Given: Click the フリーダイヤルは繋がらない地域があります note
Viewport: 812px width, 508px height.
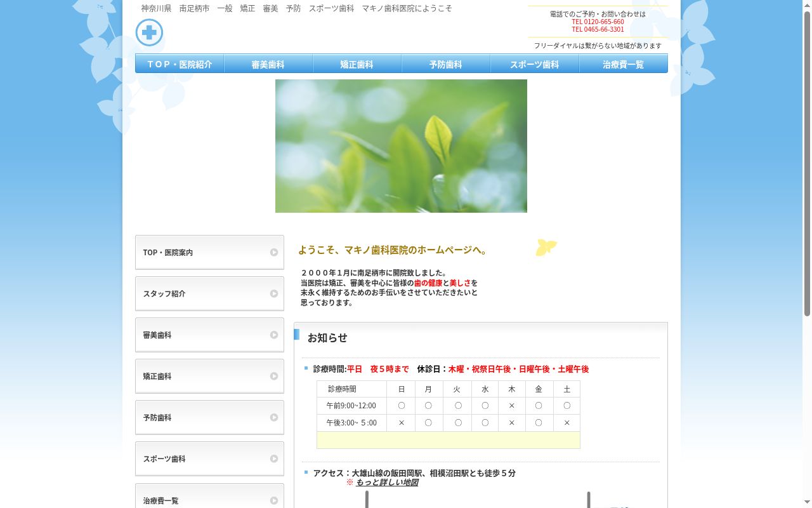Looking at the screenshot, I should 598,46.
